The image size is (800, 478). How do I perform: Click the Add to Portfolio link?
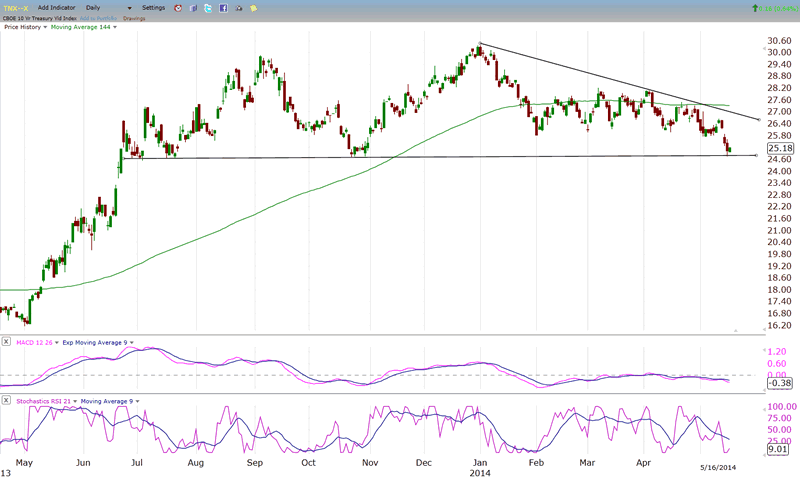tap(99, 18)
